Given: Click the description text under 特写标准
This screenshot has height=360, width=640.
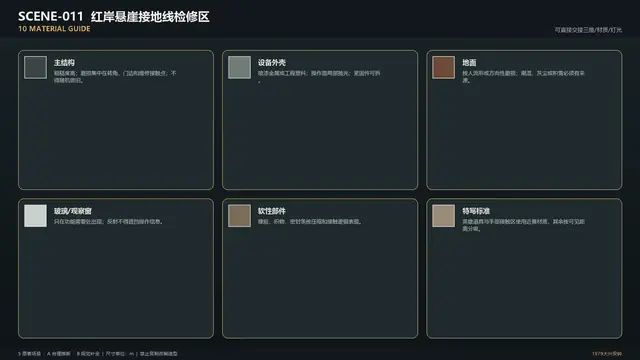Looking at the screenshot, I should [523, 225].
